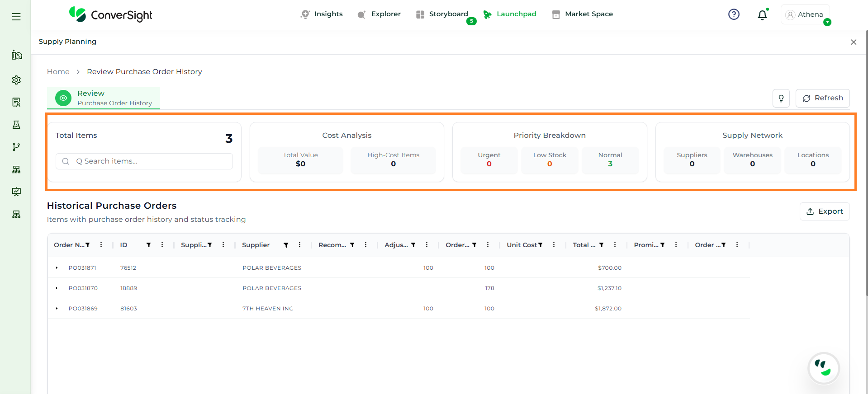The width and height of the screenshot is (868, 394).
Task: Click the lightbulb tips icon
Action: (781, 98)
